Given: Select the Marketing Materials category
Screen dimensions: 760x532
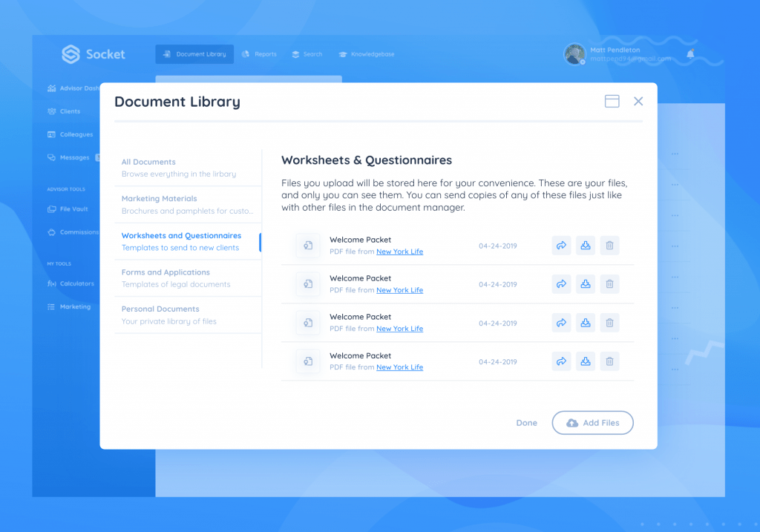Looking at the screenshot, I should (x=188, y=205).
